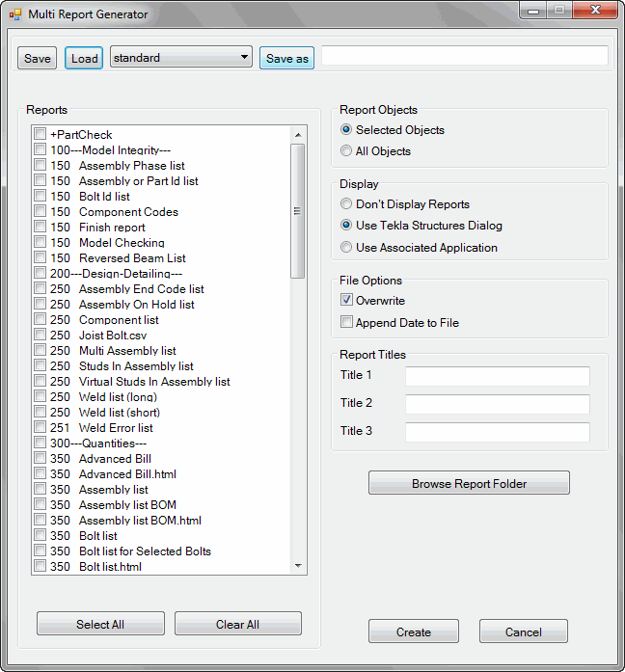The image size is (625, 672).
Task: Click the Load button
Action: (84, 58)
